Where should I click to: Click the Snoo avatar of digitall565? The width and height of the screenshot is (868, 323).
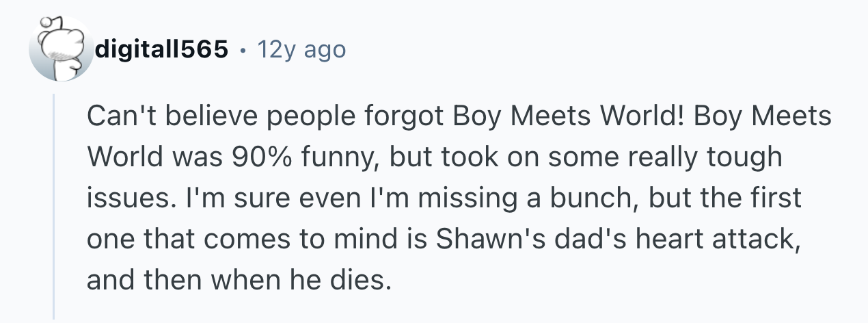60,49
